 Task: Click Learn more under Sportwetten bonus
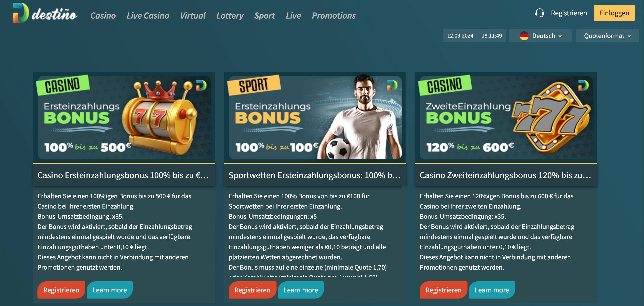[x=301, y=290]
